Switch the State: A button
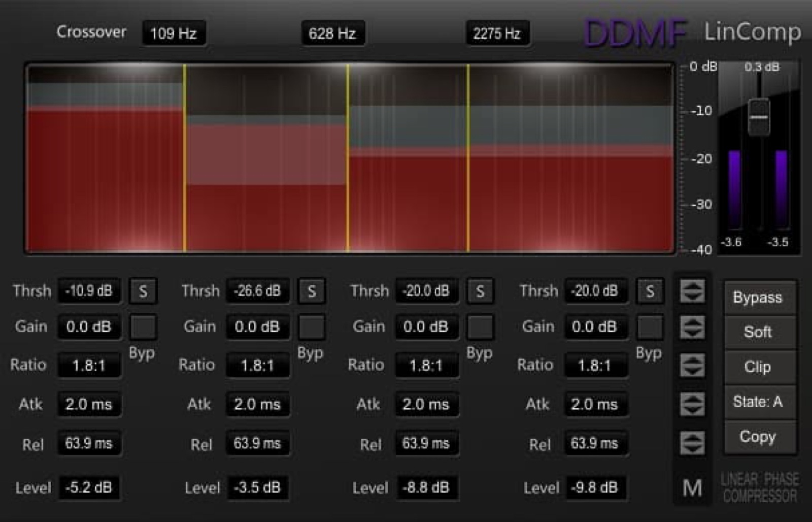 (x=759, y=402)
